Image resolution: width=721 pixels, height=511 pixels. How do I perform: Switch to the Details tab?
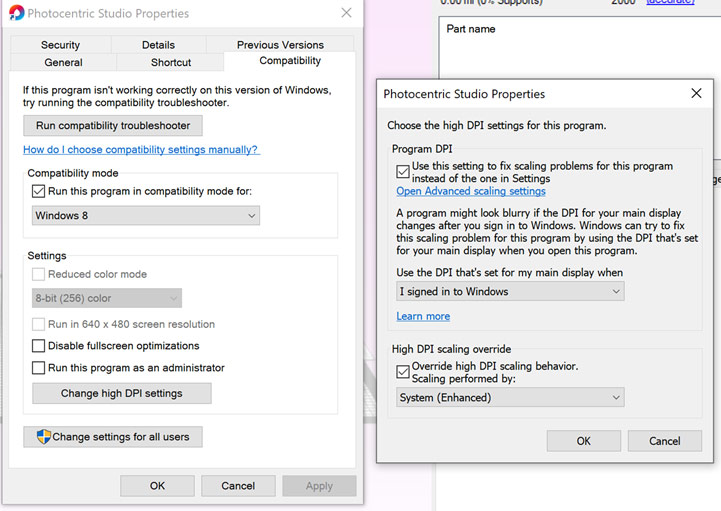pyautogui.click(x=158, y=45)
